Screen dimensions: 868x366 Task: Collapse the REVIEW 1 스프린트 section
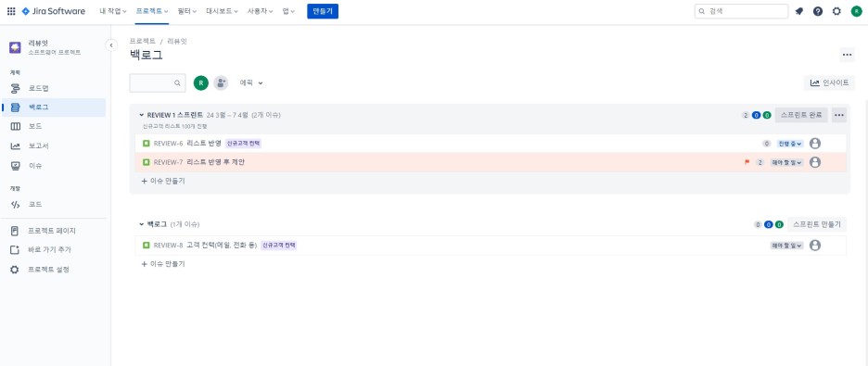point(142,115)
